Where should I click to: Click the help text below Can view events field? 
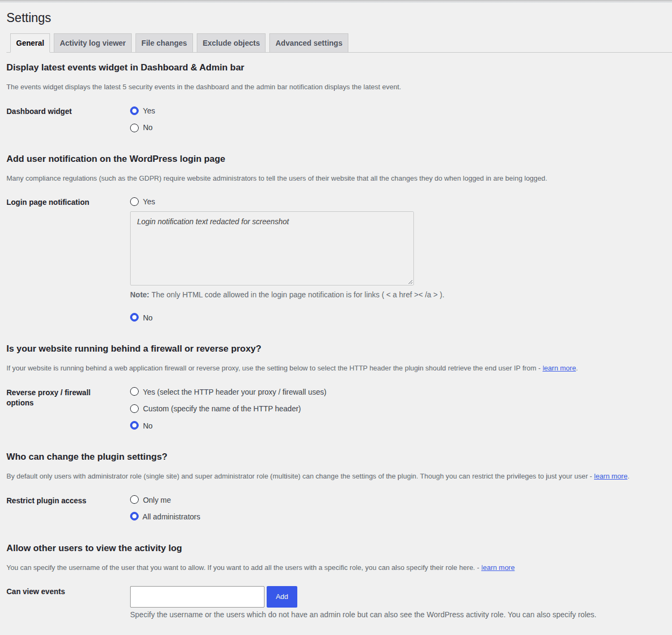[x=363, y=615]
